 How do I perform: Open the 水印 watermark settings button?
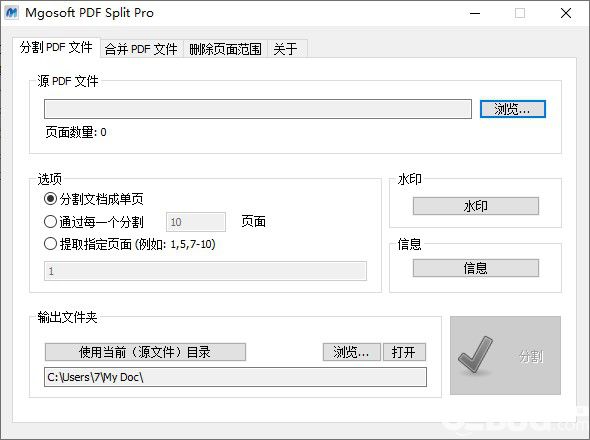tap(476, 206)
